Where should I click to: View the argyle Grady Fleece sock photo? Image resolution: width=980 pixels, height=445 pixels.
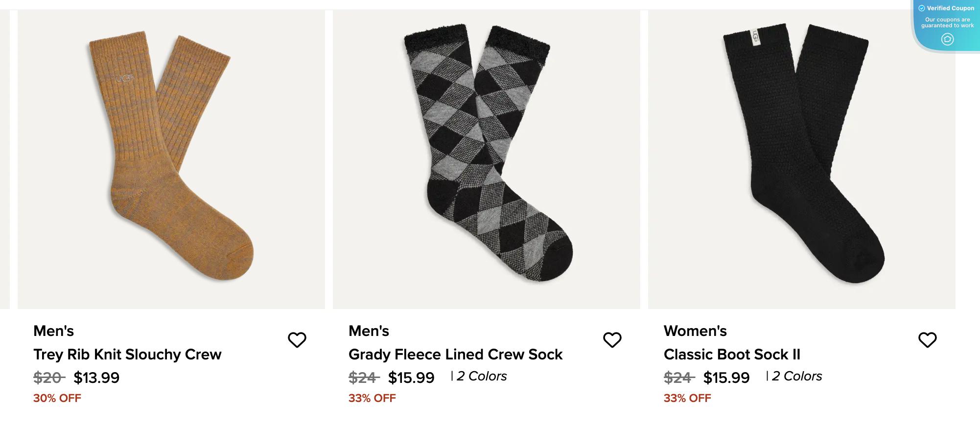[x=487, y=159]
